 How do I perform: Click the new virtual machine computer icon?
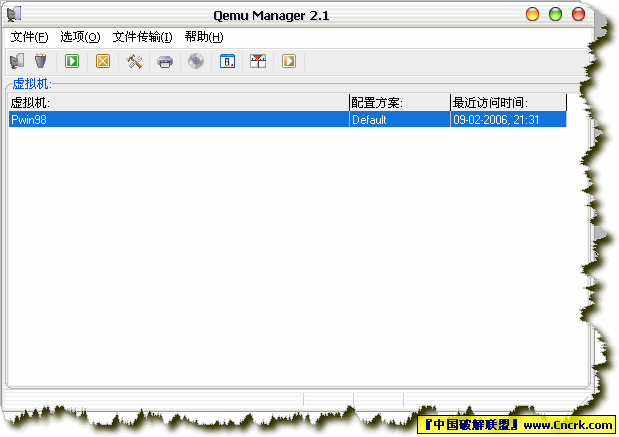click(x=17, y=61)
